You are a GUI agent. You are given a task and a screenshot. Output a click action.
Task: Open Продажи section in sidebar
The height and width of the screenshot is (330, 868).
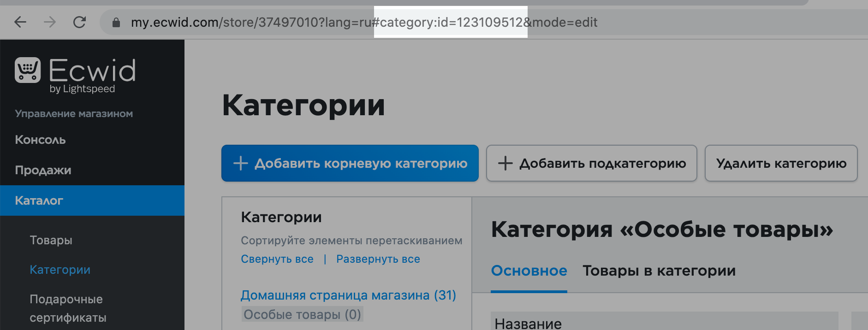click(x=43, y=170)
